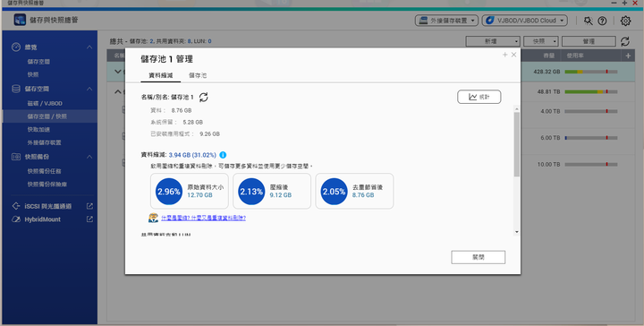
Task: Open iSCSI external link icon
Action: click(x=89, y=206)
